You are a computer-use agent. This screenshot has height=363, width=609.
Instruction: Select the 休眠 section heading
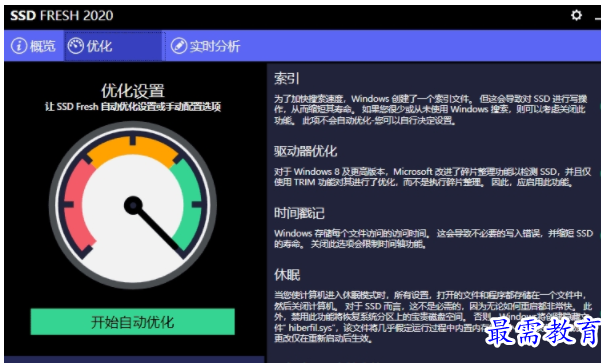click(x=287, y=274)
